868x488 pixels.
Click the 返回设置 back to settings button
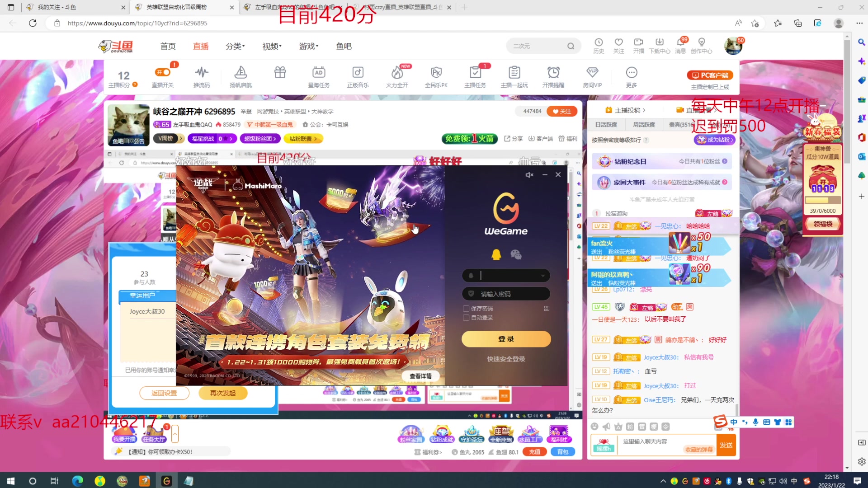(164, 393)
